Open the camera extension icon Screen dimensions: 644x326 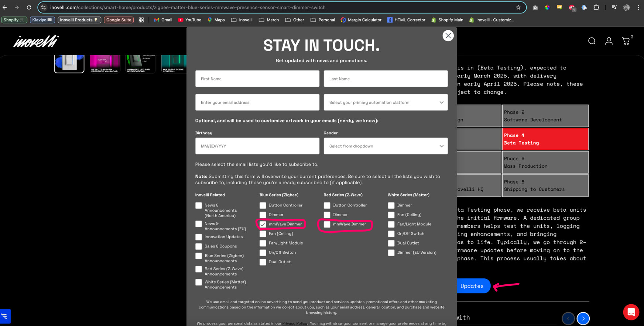[x=535, y=7]
